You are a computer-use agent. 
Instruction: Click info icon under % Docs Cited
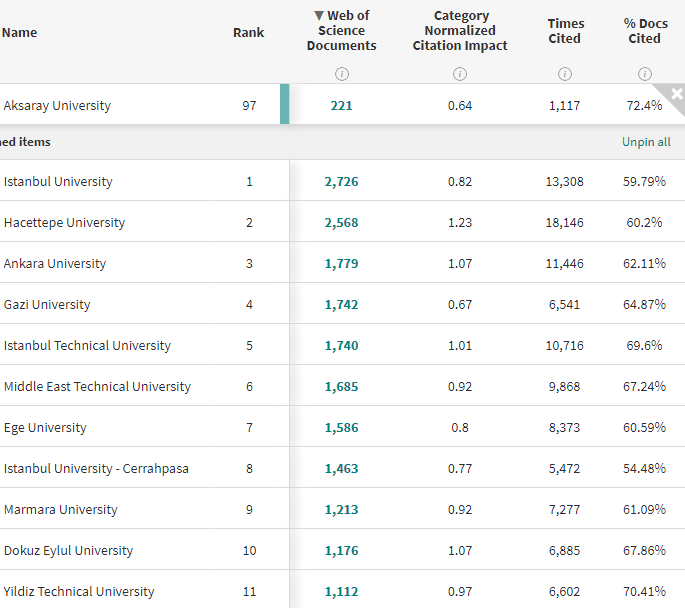pos(645,73)
